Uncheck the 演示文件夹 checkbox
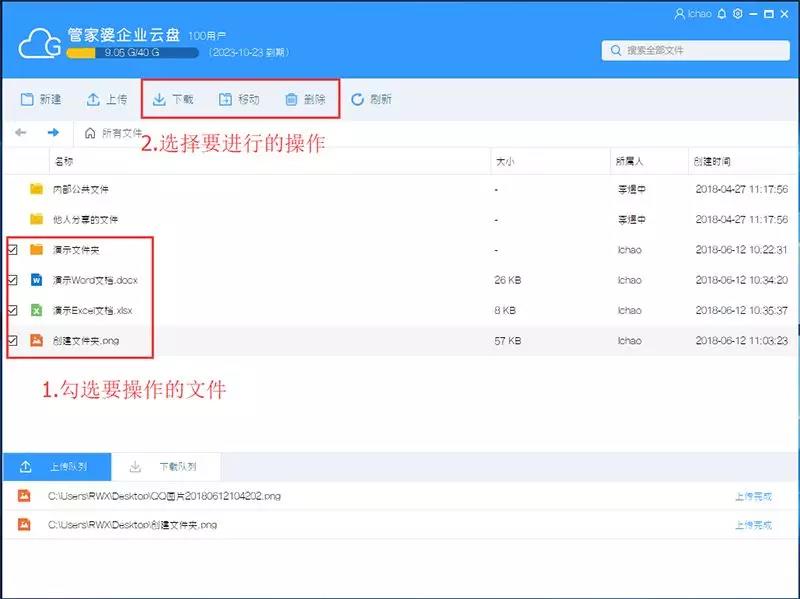This screenshot has height=599, width=800. click(x=13, y=249)
